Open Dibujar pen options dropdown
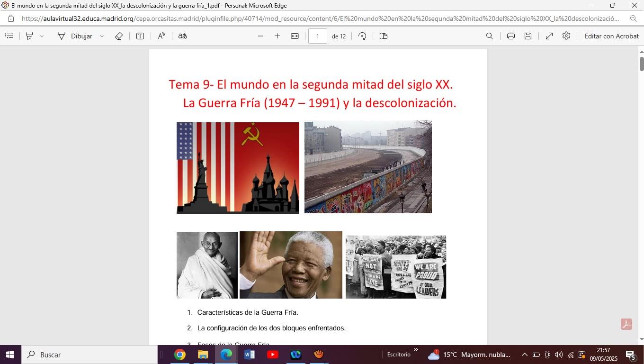 101,36
